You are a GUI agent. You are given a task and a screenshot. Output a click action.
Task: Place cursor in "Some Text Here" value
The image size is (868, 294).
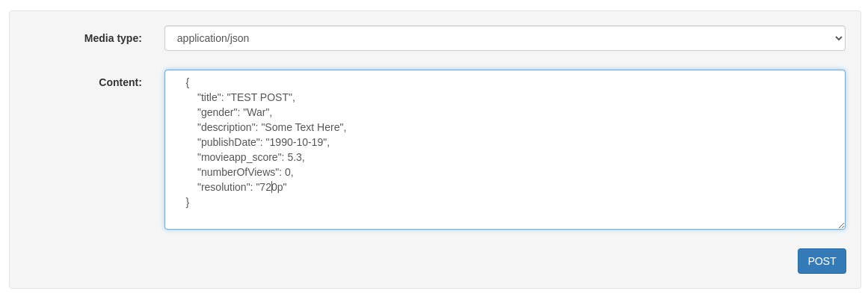click(302, 127)
